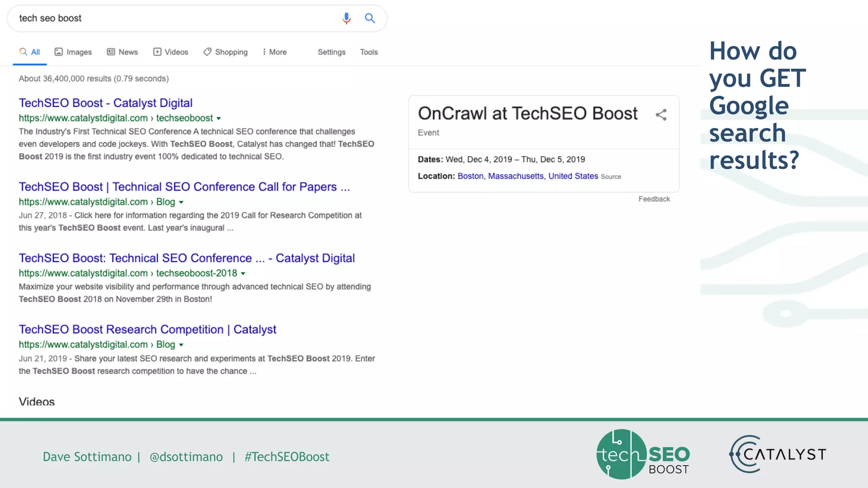The width and height of the screenshot is (868, 488).
Task: Click the Videos section heading
Action: 37,401
